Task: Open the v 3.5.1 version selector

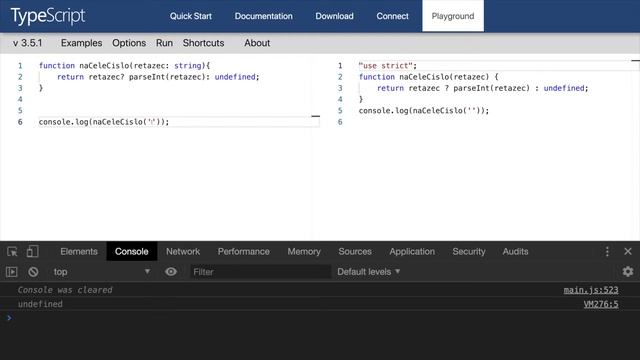Action: (27, 43)
